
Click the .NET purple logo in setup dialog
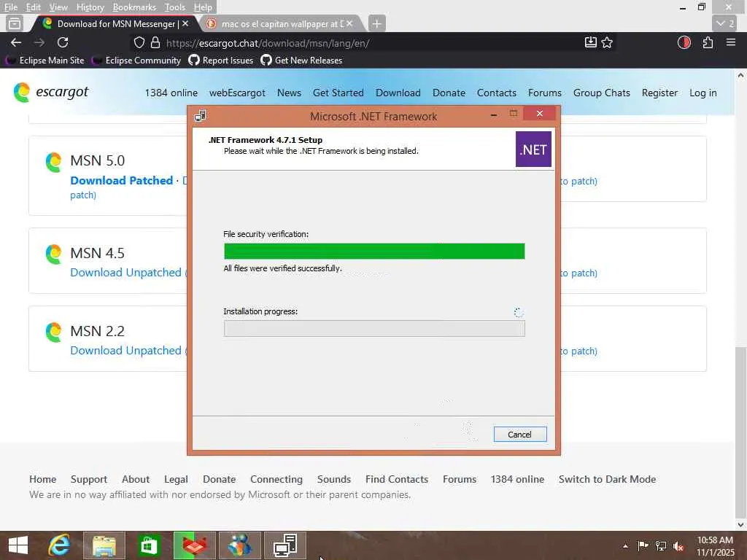pos(533,149)
